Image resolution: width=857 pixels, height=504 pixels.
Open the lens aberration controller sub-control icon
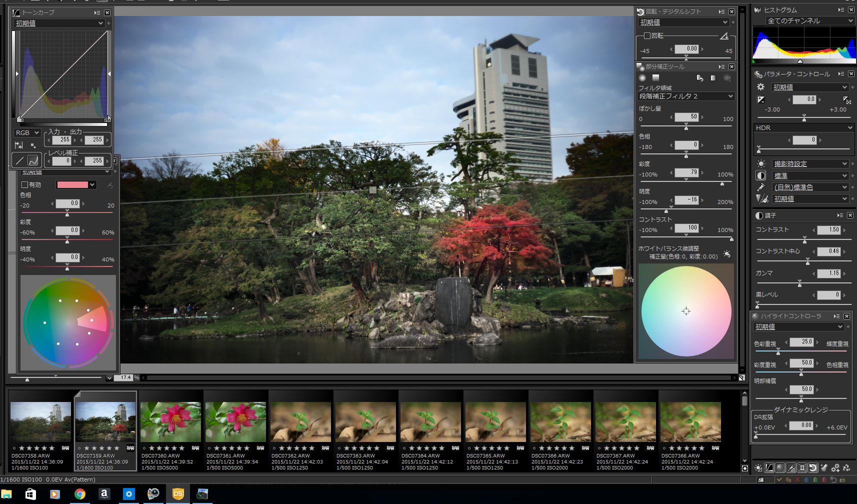[802, 468]
